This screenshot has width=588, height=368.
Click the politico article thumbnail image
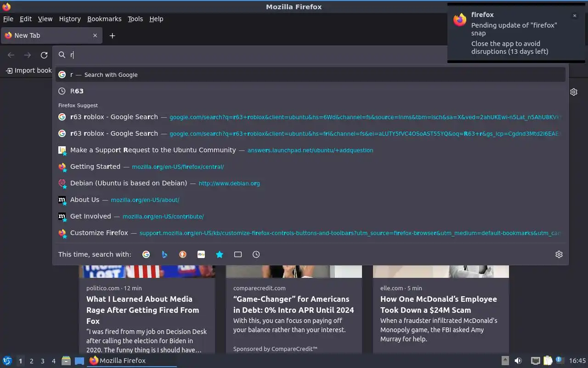(147, 271)
